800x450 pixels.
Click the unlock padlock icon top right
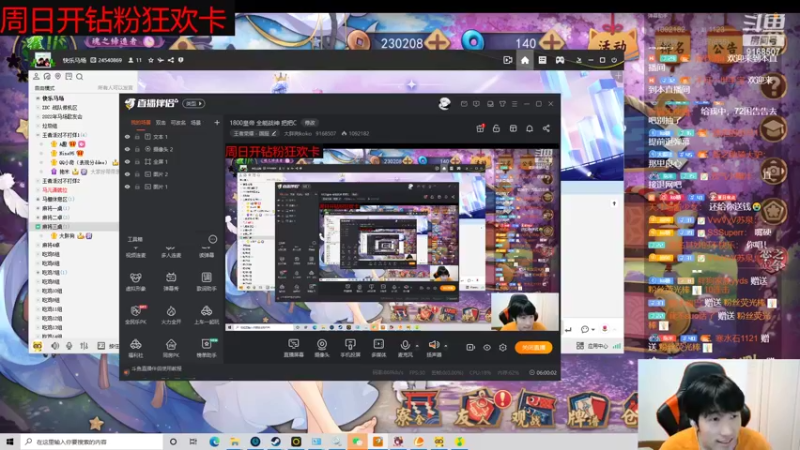pos(496,129)
